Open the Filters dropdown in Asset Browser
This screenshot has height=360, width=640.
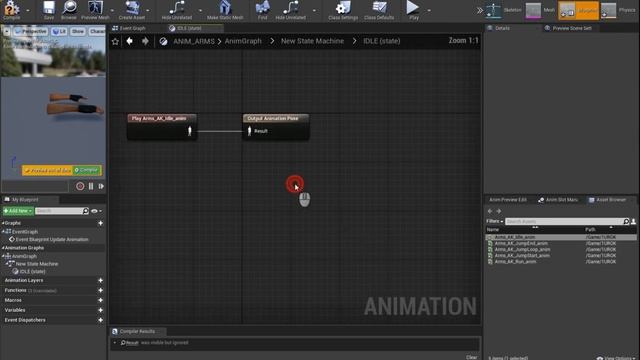click(x=495, y=221)
